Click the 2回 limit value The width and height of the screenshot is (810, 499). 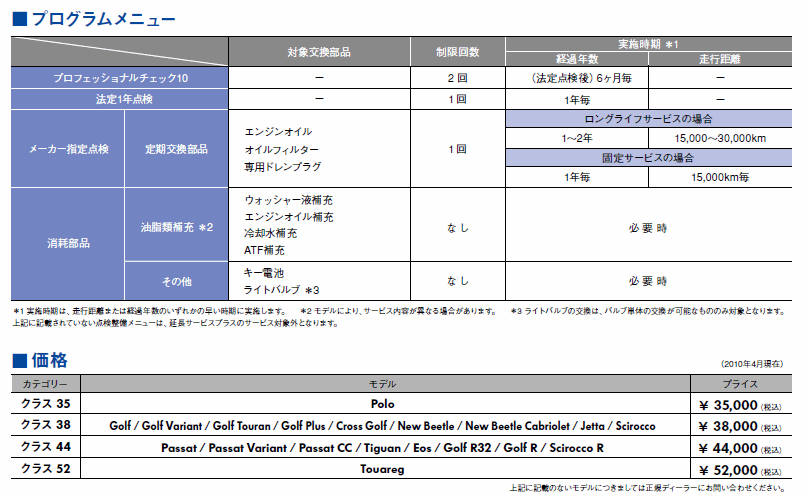click(x=458, y=78)
